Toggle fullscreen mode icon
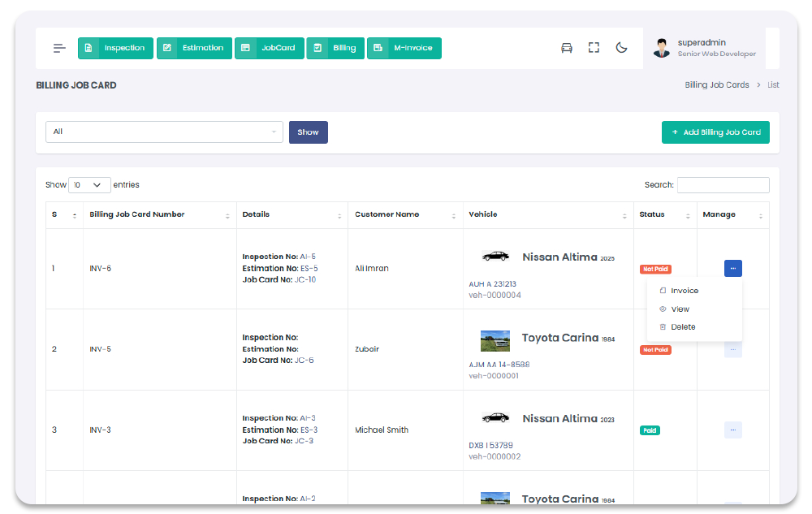Screen dimensions: 812x514 [x=594, y=48]
